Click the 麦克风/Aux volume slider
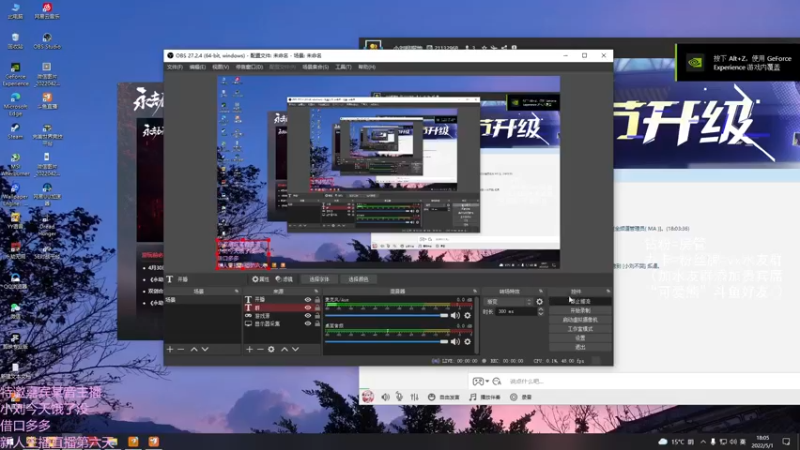Viewport: 800px width, 450px height. point(386,315)
